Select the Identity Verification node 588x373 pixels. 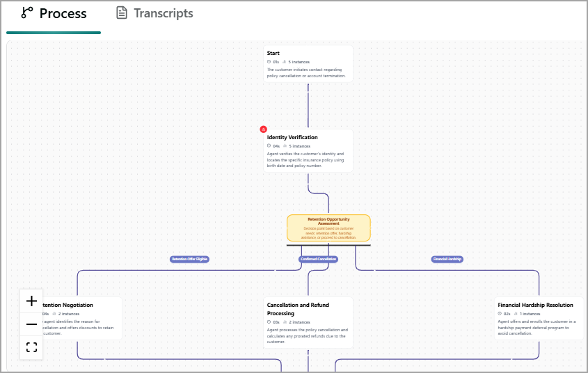coord(308,151)
